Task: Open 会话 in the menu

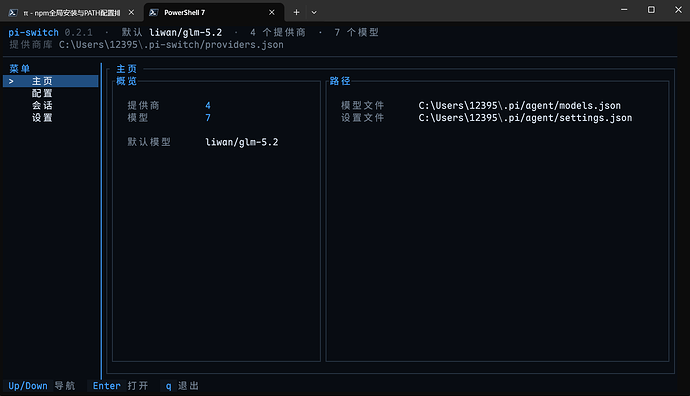Action: point(42,106)
